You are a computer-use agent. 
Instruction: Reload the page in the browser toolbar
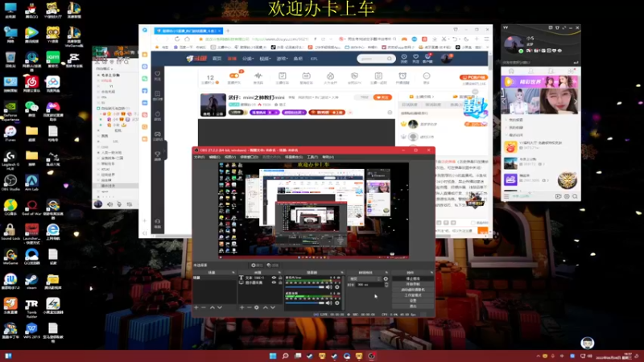tap(177, 39)
